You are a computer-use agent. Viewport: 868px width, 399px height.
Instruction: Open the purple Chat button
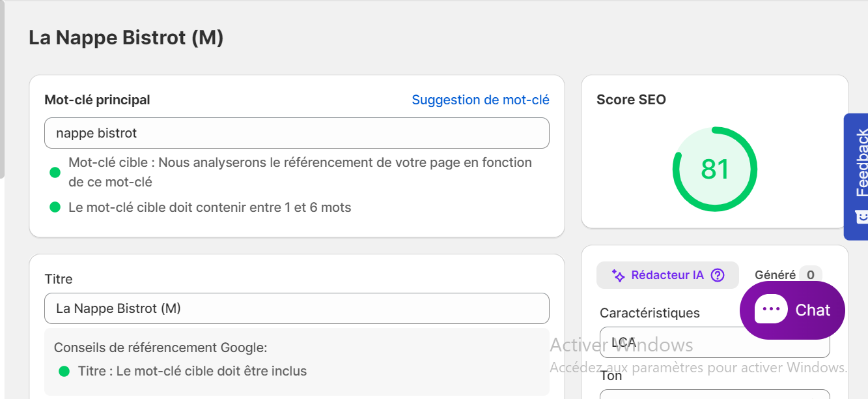792,310
